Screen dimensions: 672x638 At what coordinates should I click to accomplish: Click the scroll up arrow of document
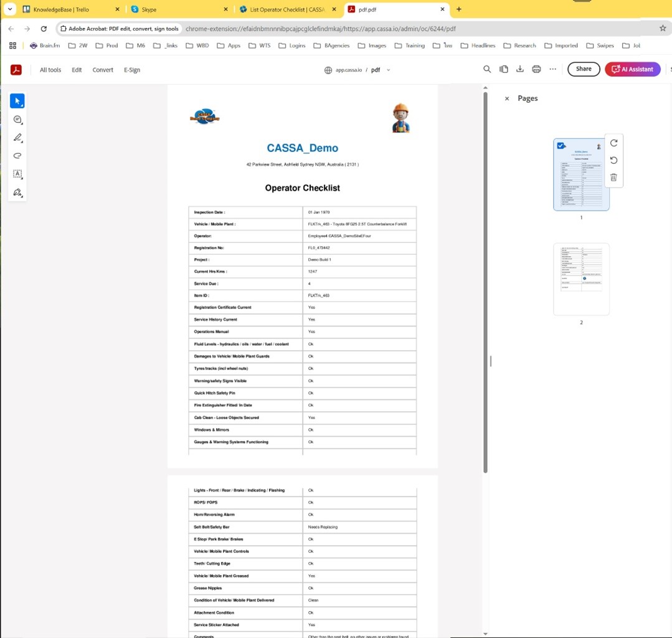(485, 88)
